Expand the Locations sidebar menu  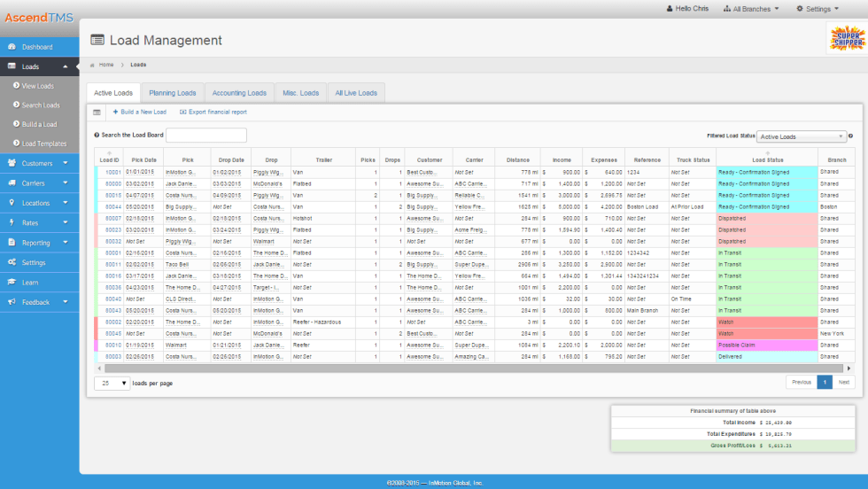[66, 203]
